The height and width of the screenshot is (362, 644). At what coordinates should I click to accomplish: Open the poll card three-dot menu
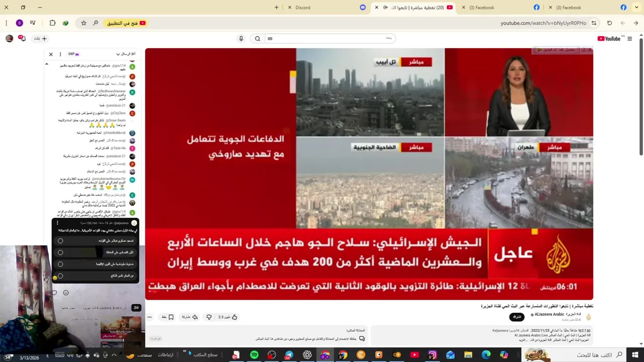(x=57, y=223)
